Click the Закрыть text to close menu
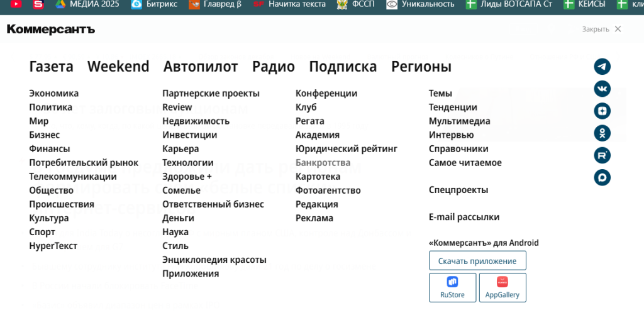The image size is (644, 315). (596, 29)
